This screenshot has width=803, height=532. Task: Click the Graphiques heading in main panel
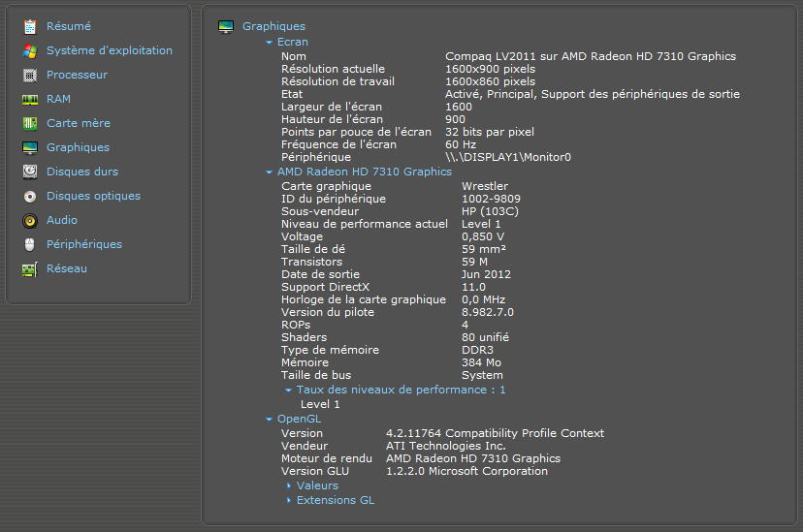[273, 26]
